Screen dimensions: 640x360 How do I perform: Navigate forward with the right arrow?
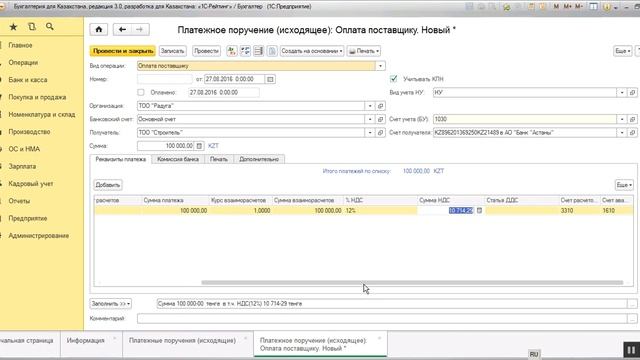pyautogui.click(x=140, y=29)
